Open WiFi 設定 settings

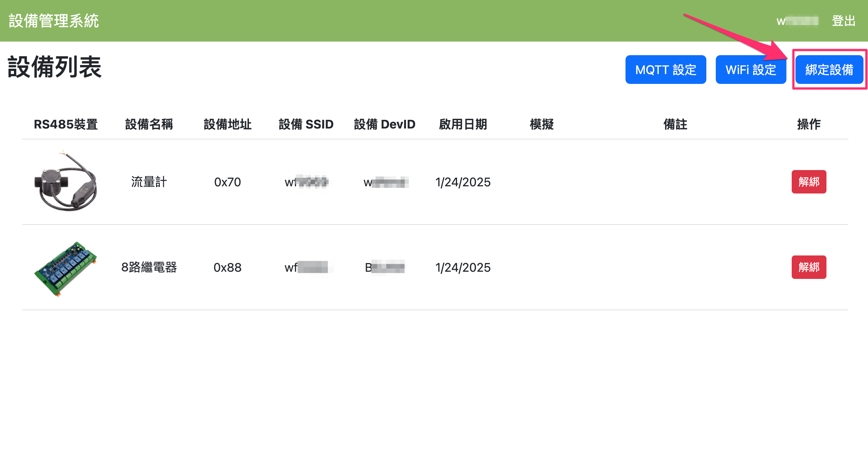click(x=751, y=70)
